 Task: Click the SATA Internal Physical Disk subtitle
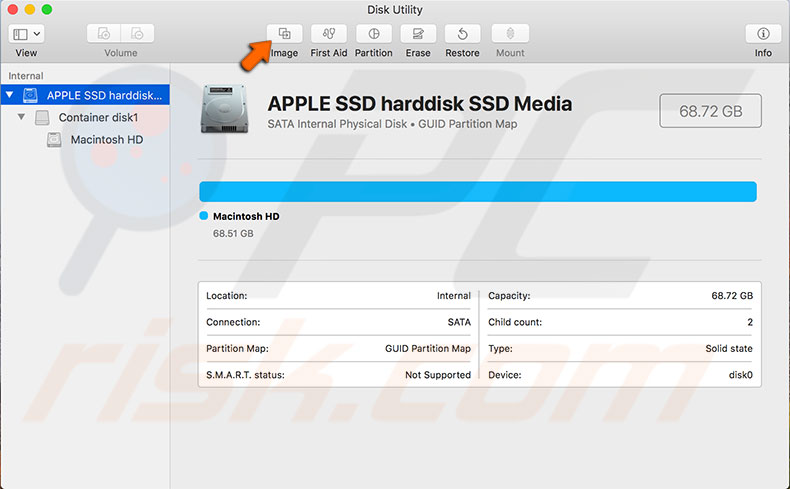click(x=392, y=124)
